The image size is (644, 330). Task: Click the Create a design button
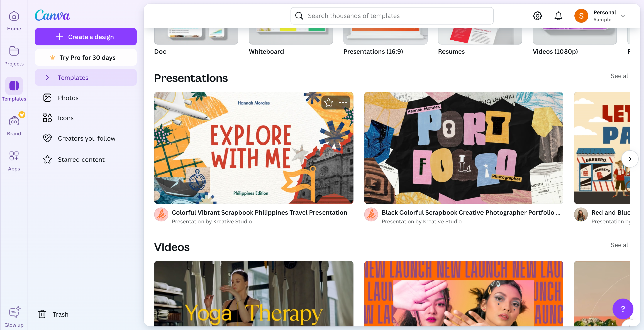click(x=86, y=37)
